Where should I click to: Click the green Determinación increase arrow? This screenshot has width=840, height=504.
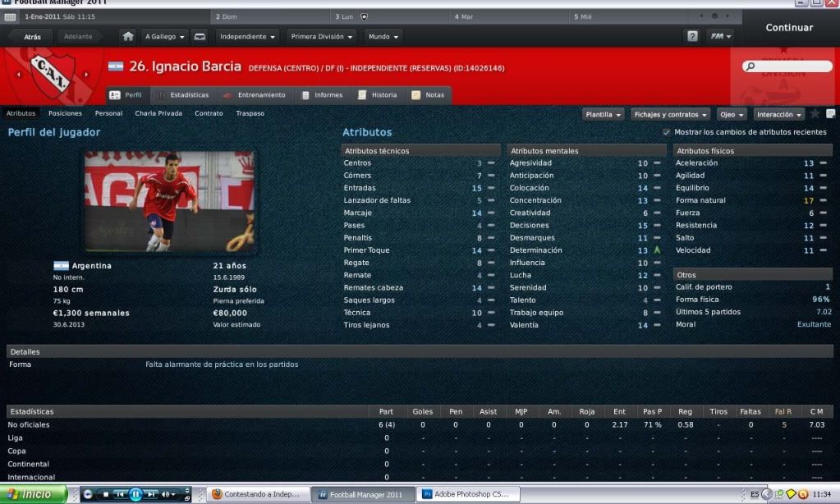657,250
